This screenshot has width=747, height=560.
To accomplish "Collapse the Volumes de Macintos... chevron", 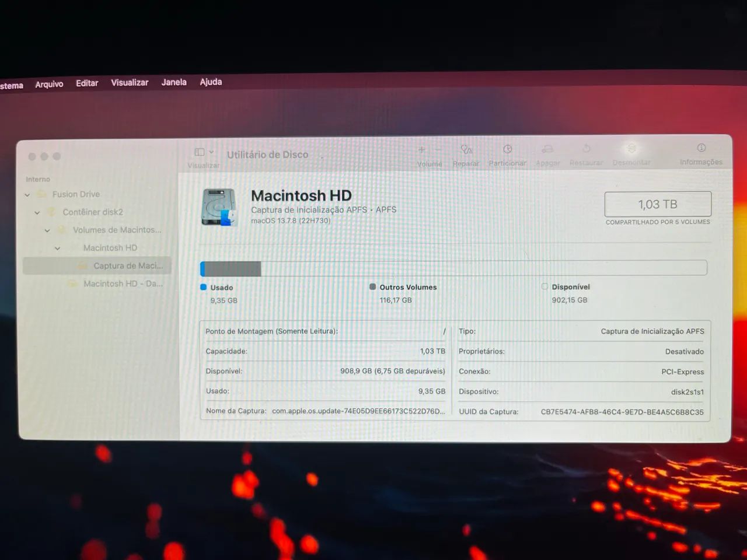I will click(x=47, y=230).
